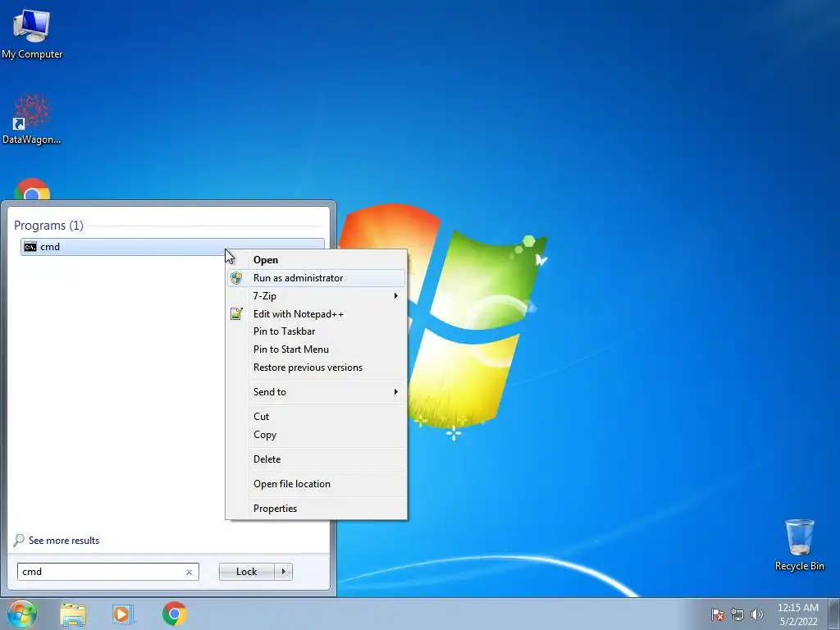Choose Pin to Start Menu

click(316, 349)
